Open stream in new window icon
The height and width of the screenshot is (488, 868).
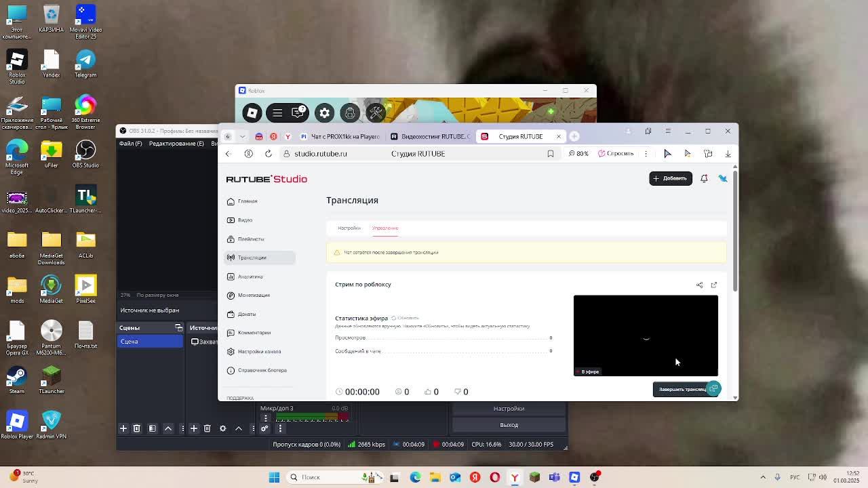click(714, 285)
